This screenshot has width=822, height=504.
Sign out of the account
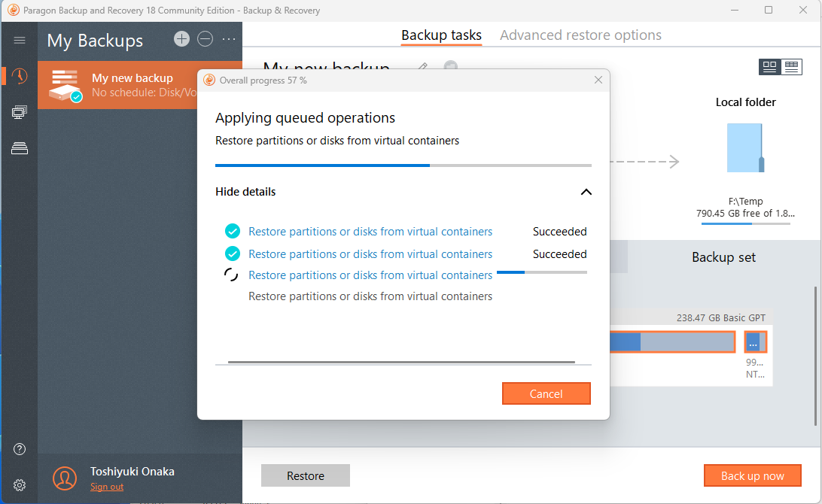tap(107, 487)
